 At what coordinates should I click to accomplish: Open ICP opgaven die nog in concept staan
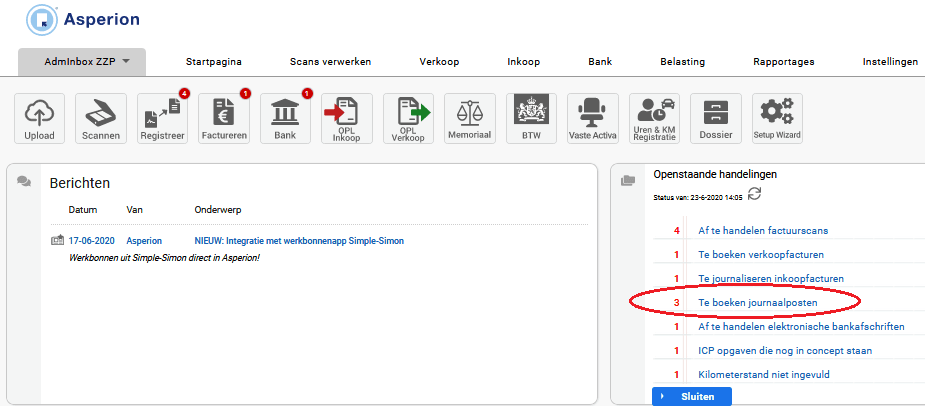[x=785, y=351]
